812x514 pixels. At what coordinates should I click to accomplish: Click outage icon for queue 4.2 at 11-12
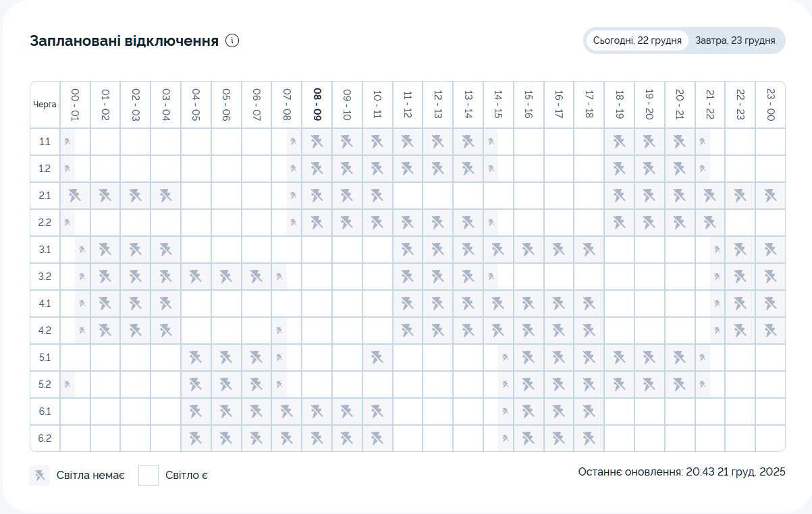click(408, 331)
